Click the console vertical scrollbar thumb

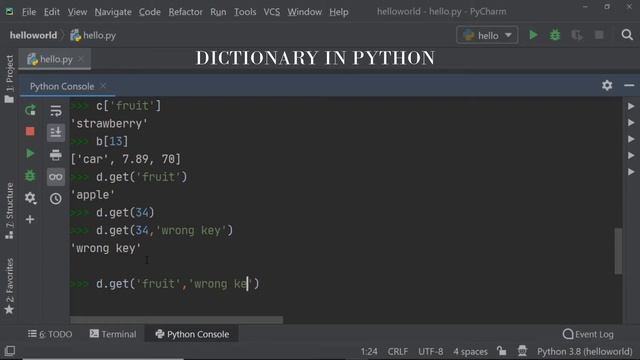pyautogui.click(x=618, y=251)
